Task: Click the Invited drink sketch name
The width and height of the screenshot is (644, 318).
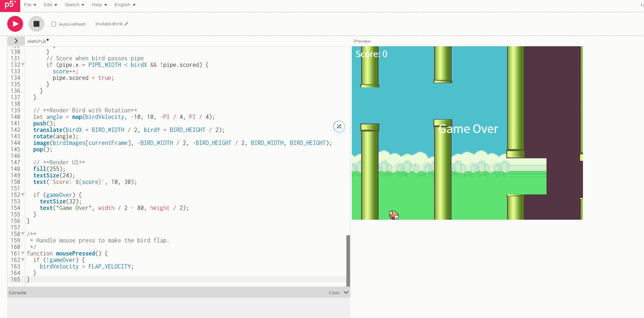Action: pyautogui.click(x=109, y=24)
